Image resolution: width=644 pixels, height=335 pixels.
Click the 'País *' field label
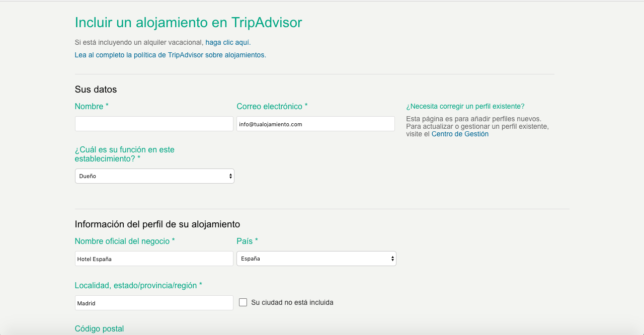(x=247, y=241)
